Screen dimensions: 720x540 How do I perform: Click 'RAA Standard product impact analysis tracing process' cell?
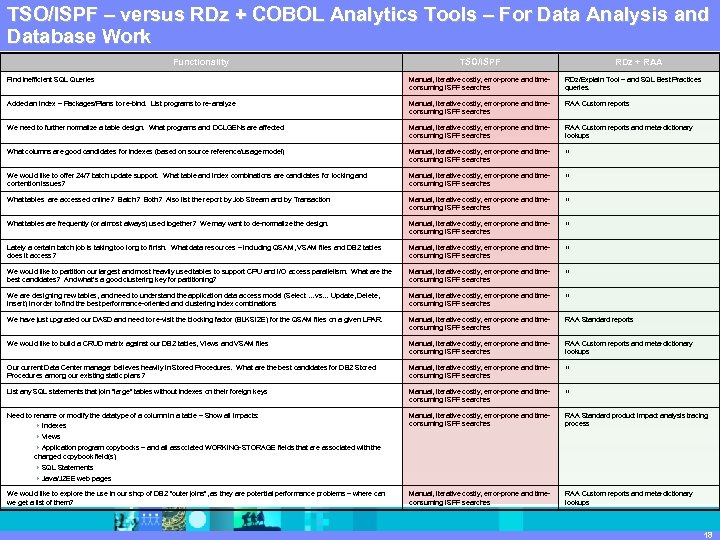pos(639,446)
